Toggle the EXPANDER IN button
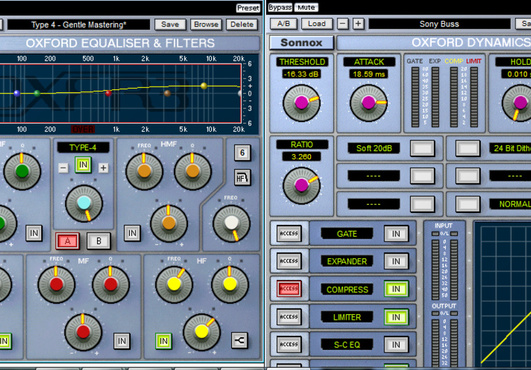Viewport: 531px width, 370px height. click(396, 261)
